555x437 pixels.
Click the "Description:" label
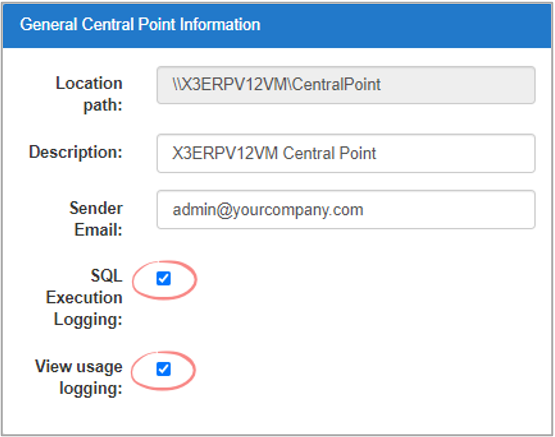(76, 152)
